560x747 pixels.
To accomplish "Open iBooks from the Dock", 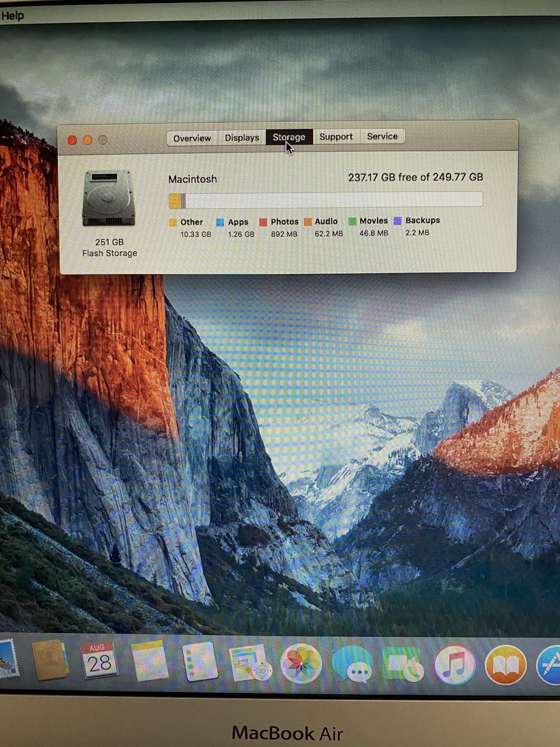I will (505, 665).
